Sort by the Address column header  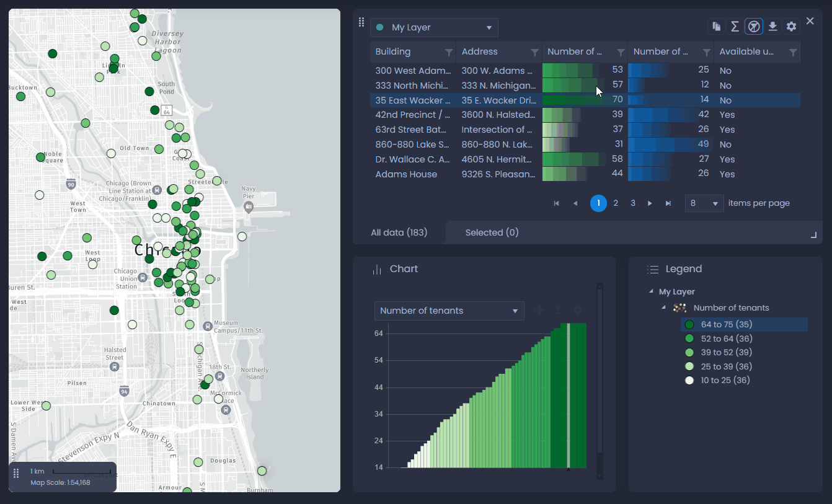tap(480, 51)
